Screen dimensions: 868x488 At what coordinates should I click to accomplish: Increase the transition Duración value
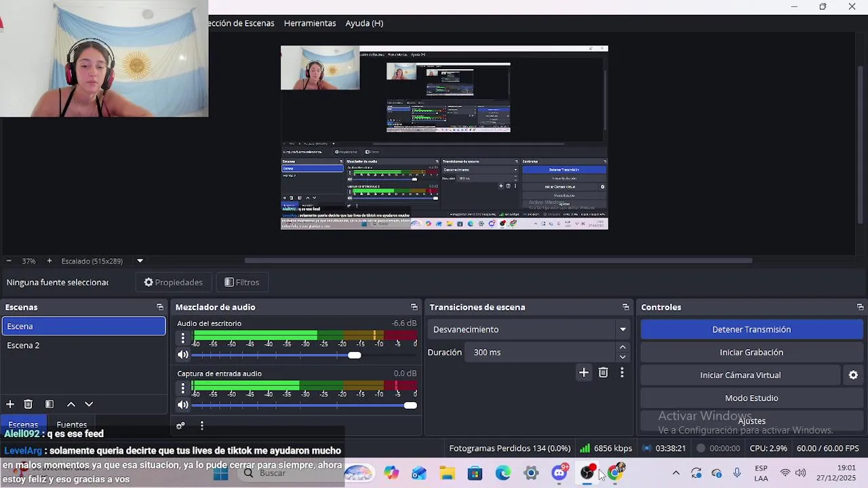[x=623, y=348]
